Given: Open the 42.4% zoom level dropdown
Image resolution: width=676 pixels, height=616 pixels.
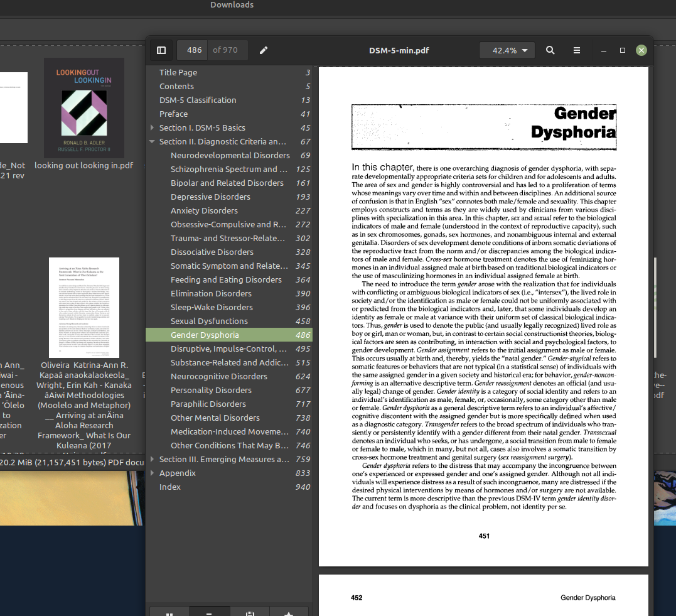Looking at the screenshot, I should [507, 50].
